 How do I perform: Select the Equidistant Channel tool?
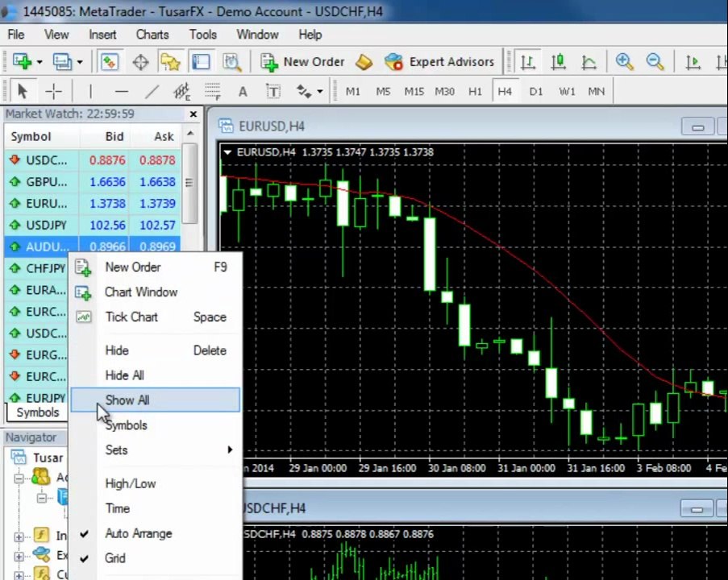tap(182, 91)
